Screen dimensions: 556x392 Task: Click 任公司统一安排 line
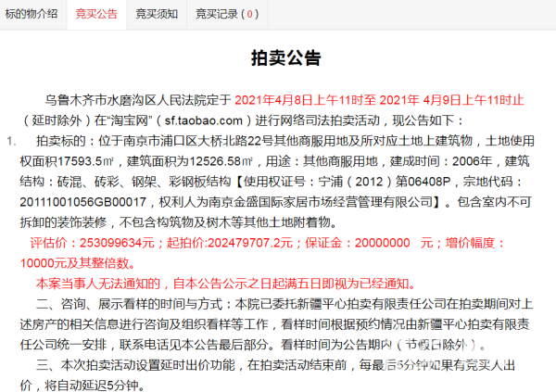252,345
